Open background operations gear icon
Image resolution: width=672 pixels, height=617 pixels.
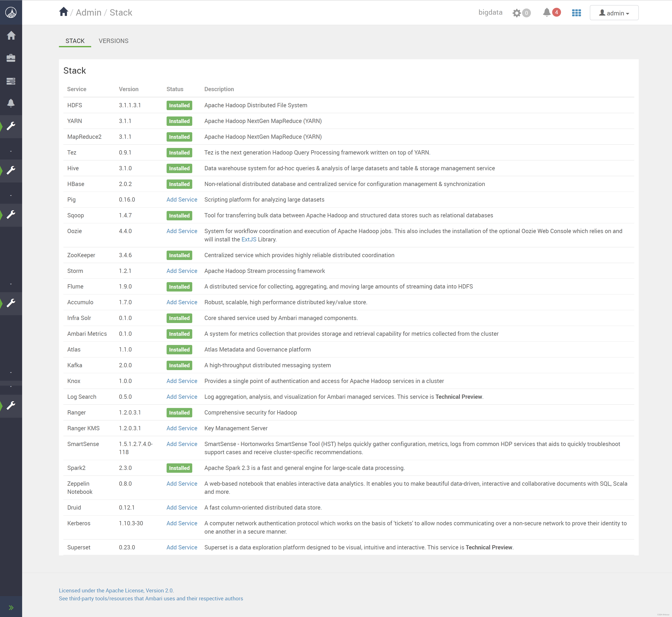(517, 13)
